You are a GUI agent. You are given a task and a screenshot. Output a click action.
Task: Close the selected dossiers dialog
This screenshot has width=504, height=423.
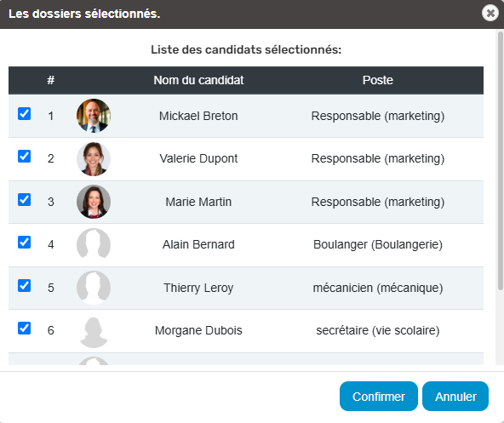[490, 13]
